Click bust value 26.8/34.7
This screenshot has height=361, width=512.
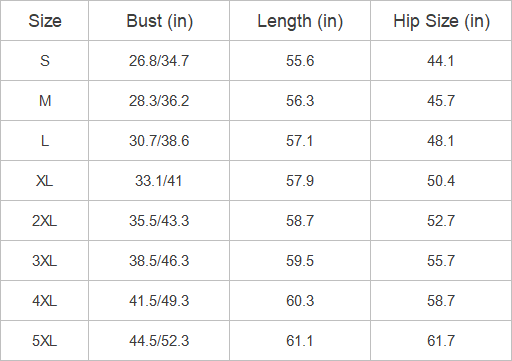coord(159,61)
